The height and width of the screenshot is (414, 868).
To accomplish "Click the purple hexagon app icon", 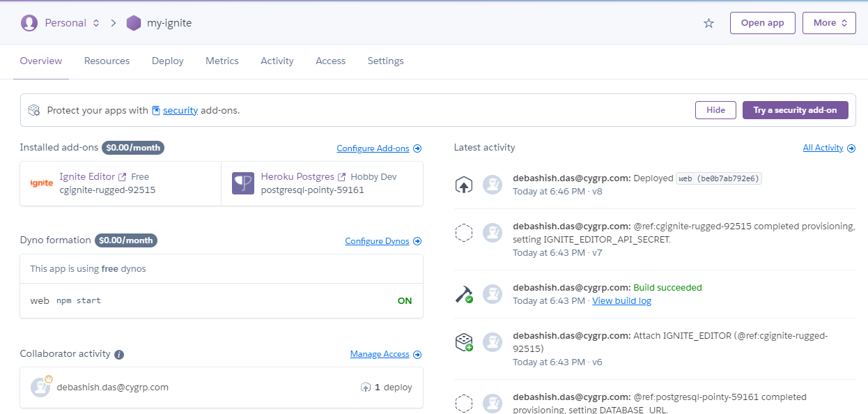I will tap(133, 23).
